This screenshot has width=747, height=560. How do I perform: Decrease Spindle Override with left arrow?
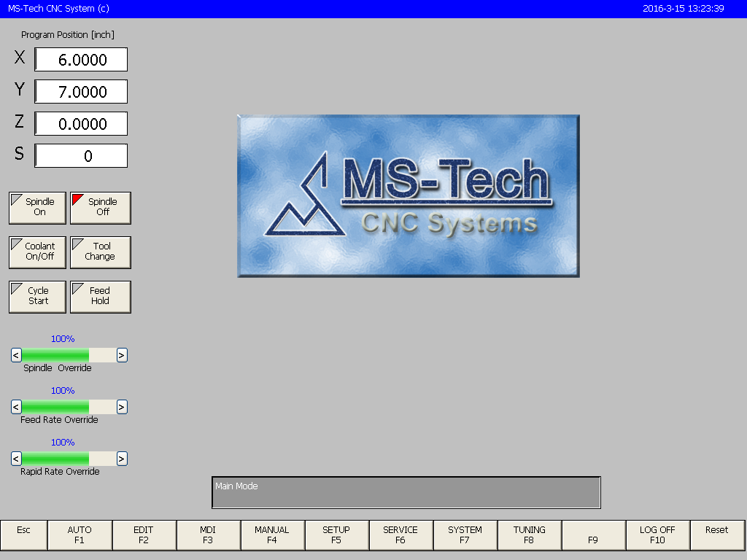tap(16, 355)
